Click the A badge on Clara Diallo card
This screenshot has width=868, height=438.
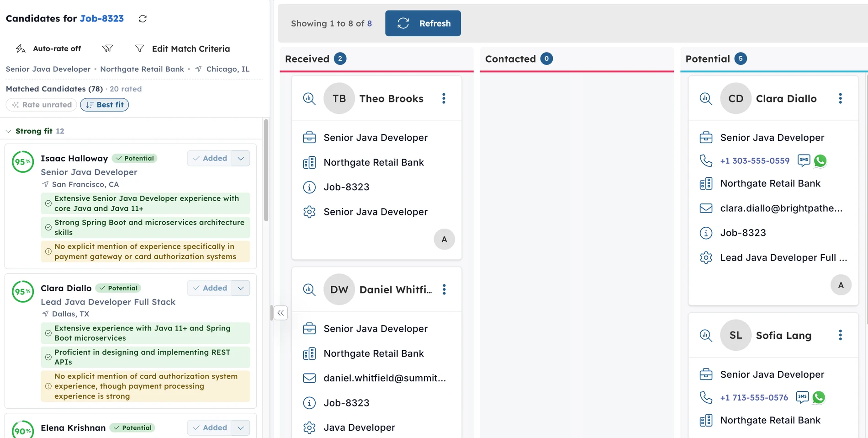click(x=841, y=285)
